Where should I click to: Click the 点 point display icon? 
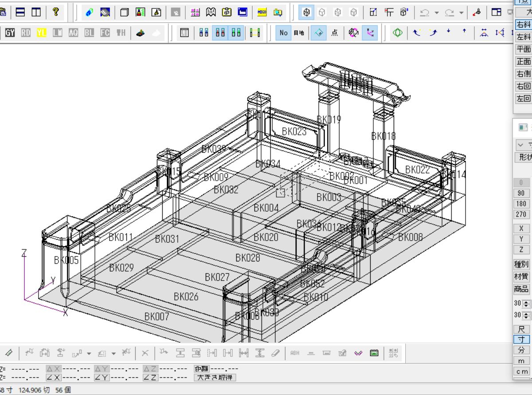coord(335,33)
